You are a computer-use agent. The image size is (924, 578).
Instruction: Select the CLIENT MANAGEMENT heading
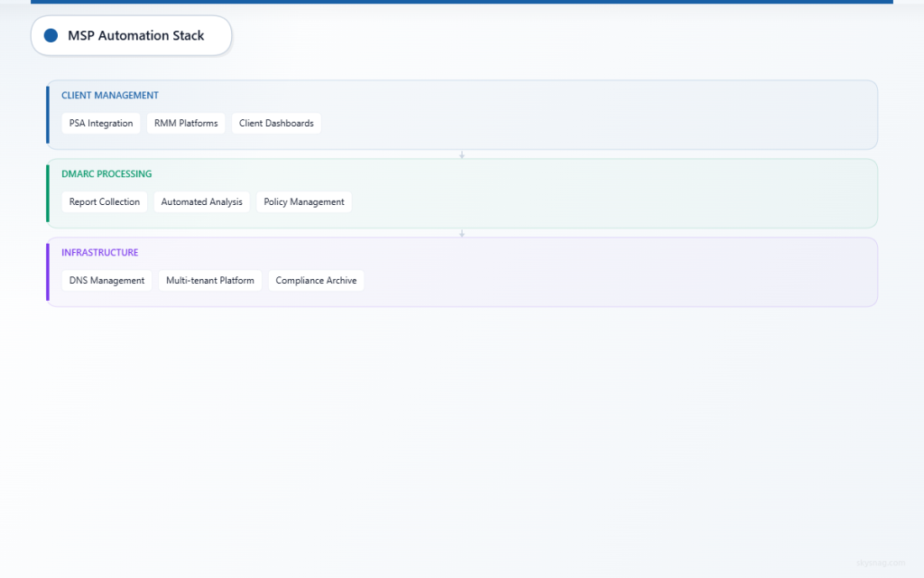(x=110, y=95)
